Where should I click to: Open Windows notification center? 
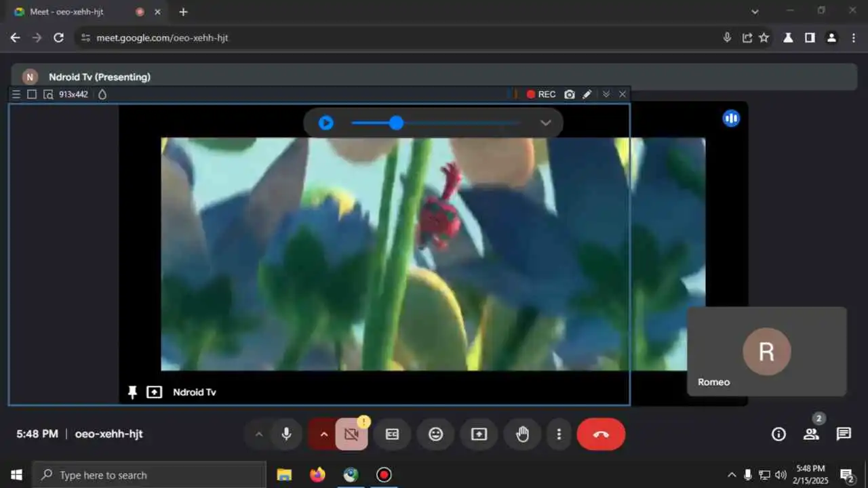pyautogui.click(x=847, y=474)
